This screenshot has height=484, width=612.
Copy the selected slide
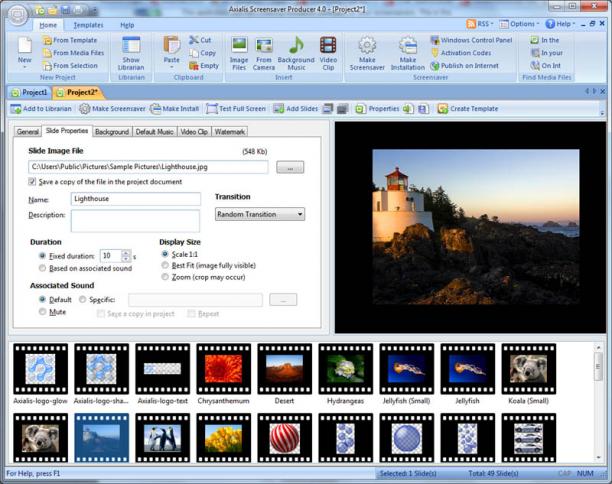click(x=202, y=53)
